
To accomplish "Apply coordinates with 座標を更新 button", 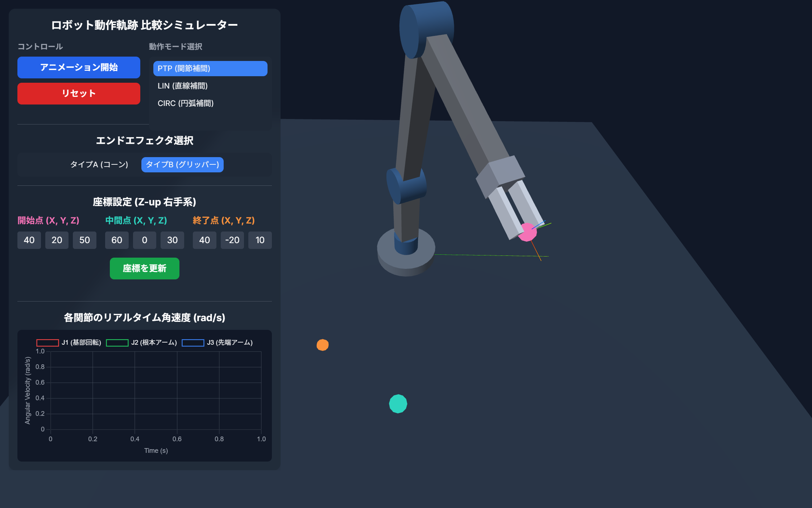I will click(145, 269).
